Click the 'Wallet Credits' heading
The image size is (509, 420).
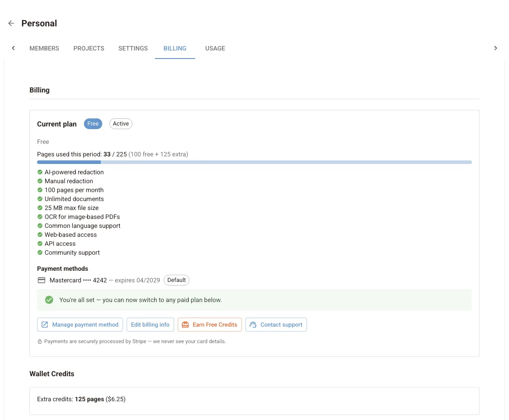(52, 374)
